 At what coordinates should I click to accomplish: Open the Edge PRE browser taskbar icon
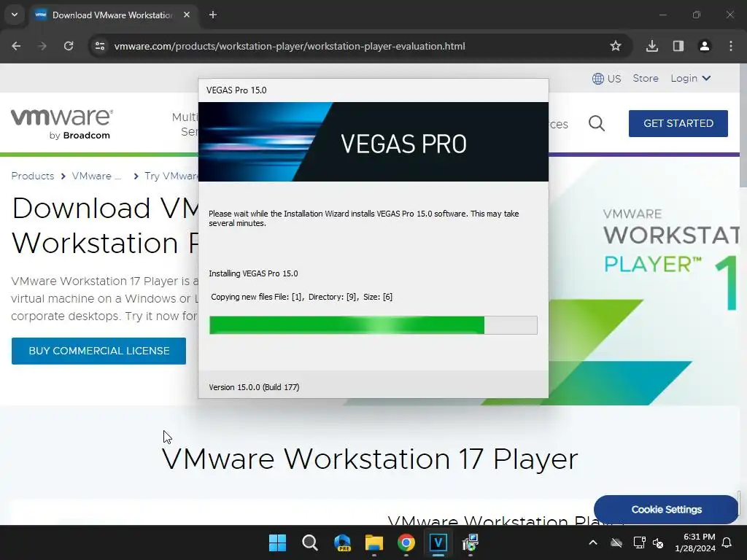[x=342, y=542]
